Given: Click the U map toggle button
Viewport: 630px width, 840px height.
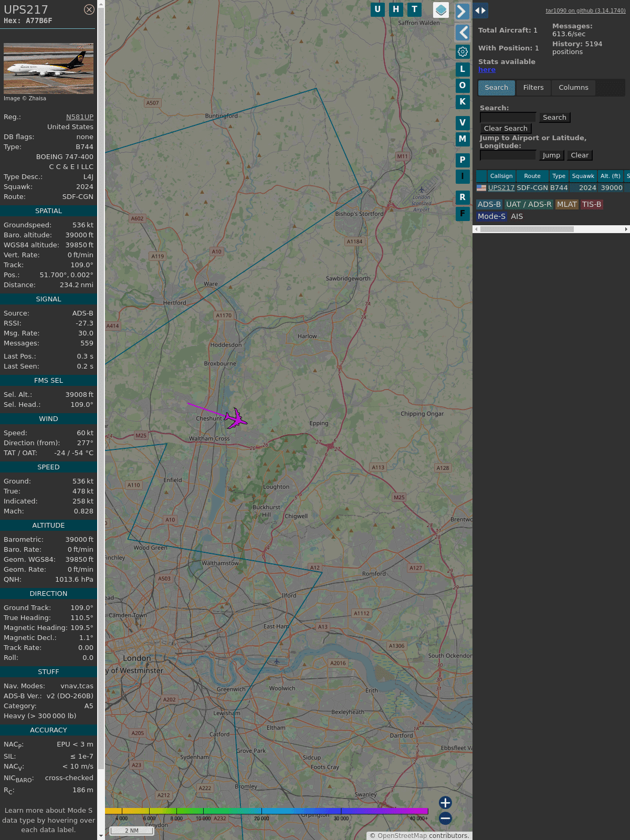Looking at the screenshot, I should (x=377, y=9).
